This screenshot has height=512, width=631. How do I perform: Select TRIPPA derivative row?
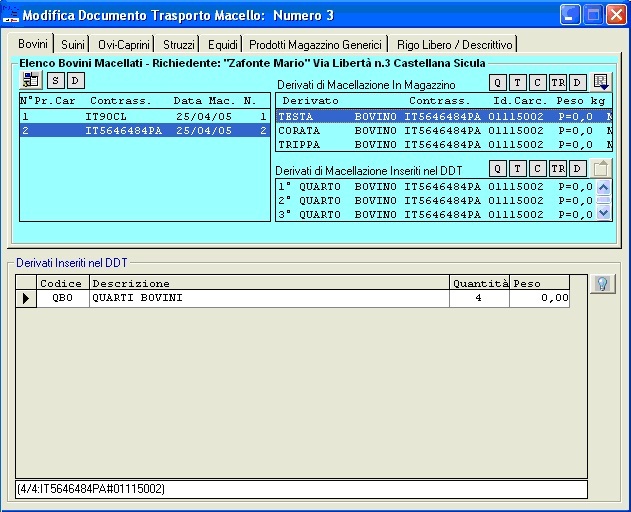point(444,144)
